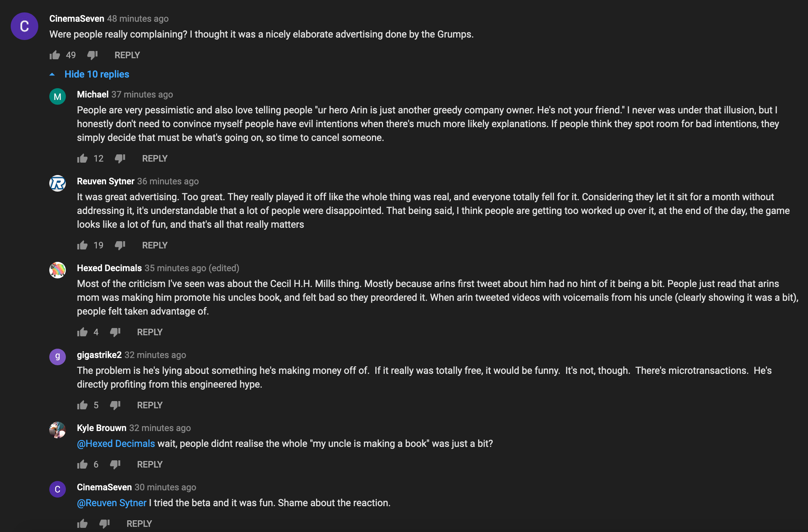
Task: Dislike CinemaSeven's top comment
Action: tap(92, 55)
